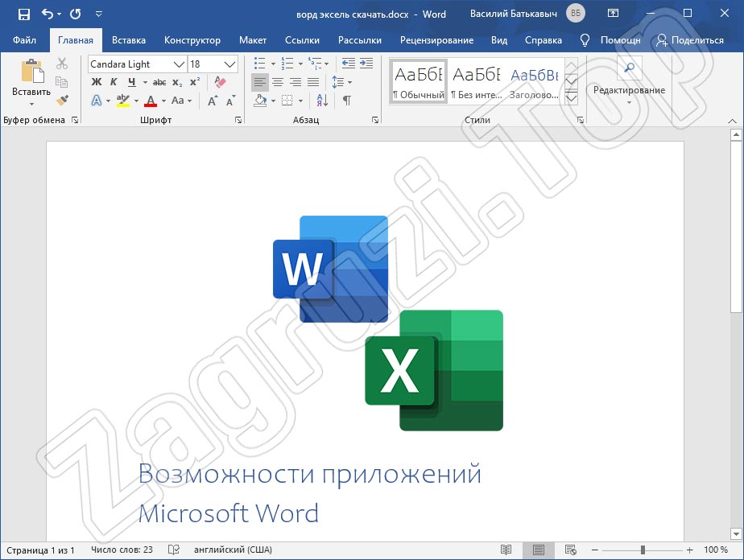The height and width of the screenshot is (560, 744).
Task: Apply red font color
Action: pos(151,101)
